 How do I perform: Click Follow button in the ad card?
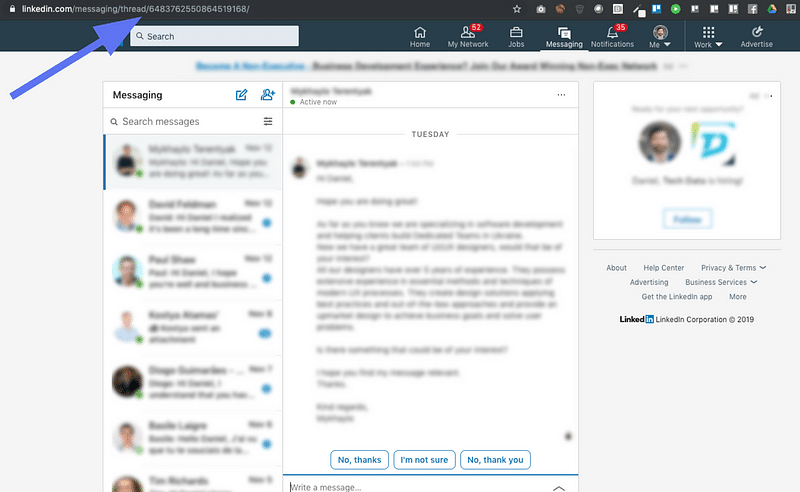point(687,219)
